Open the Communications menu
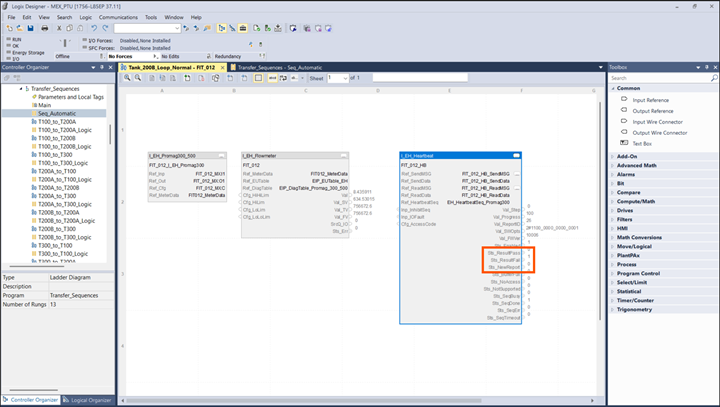This screenshot has height=407, width=720. (118, 17)
